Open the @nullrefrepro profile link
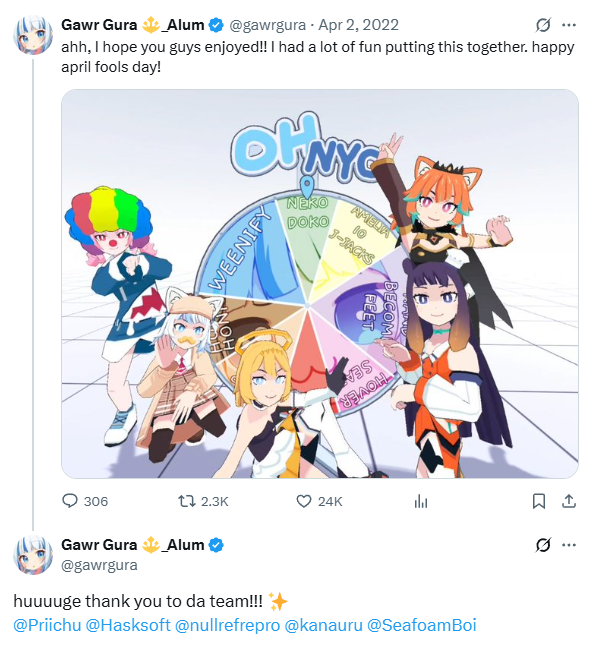 (x=227, y=625)
